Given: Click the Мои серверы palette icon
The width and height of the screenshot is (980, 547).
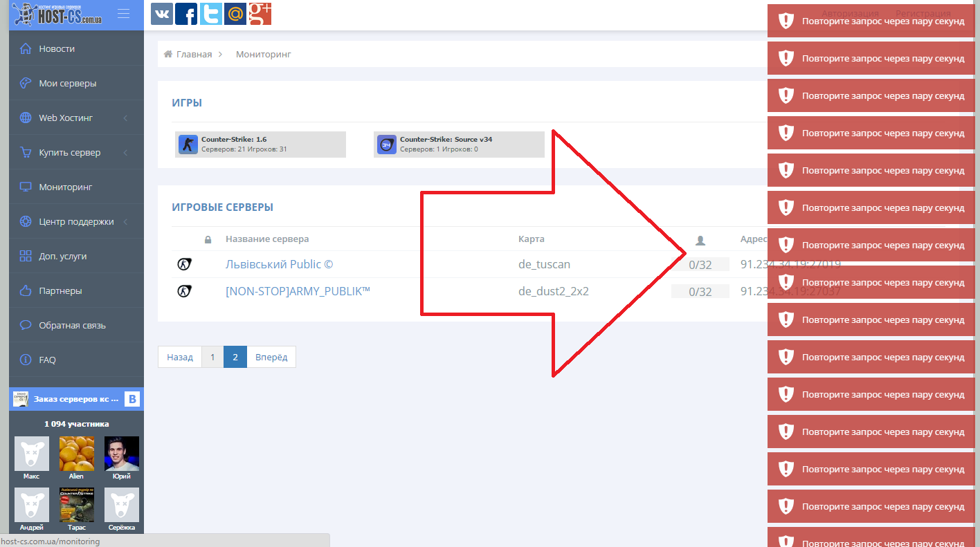Looking at the screenshot, I should 26,83.
